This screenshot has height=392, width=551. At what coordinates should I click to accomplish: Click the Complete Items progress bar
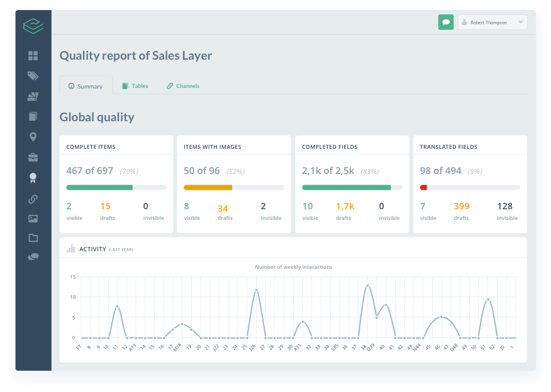tap(116, 187)
